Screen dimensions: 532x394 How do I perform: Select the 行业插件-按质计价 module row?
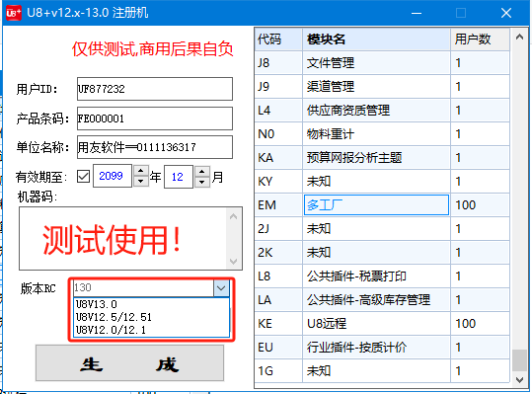(382, 348)
